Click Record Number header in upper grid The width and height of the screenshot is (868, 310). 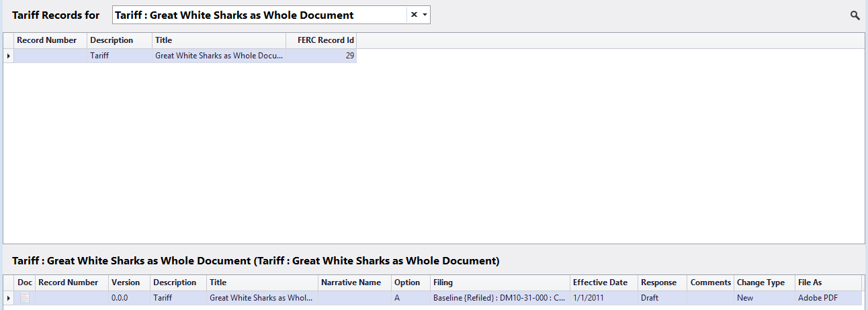(x=50, y=40)
